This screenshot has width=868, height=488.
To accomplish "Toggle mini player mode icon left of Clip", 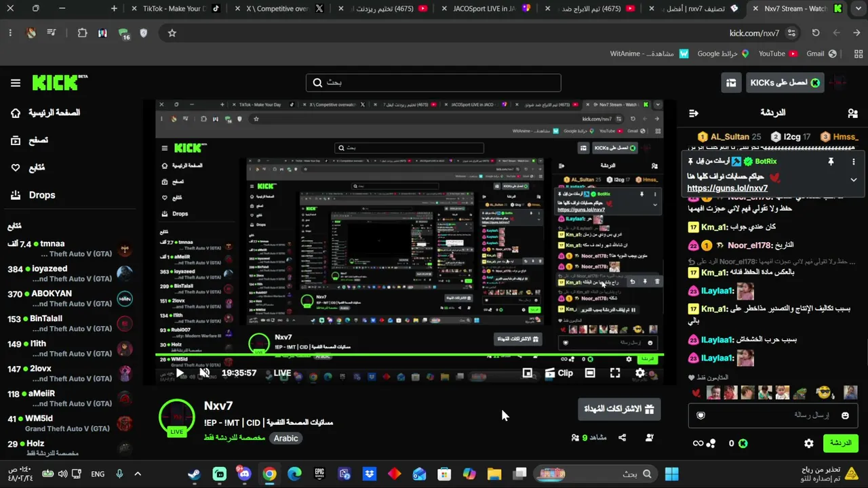I will (527, 373).
